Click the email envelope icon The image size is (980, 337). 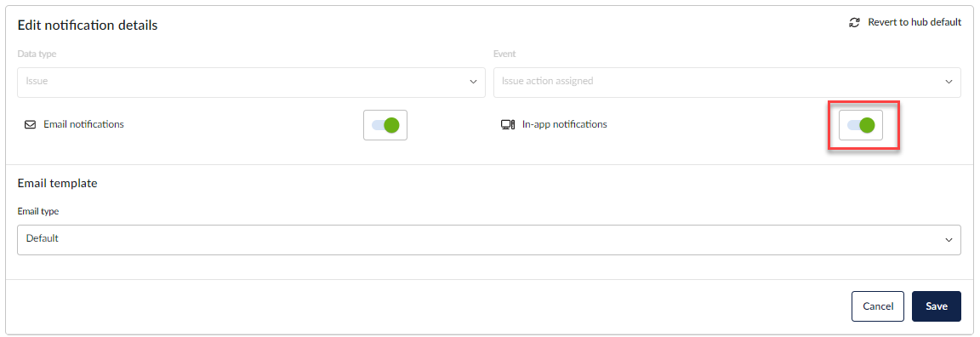tap(30, 124)
